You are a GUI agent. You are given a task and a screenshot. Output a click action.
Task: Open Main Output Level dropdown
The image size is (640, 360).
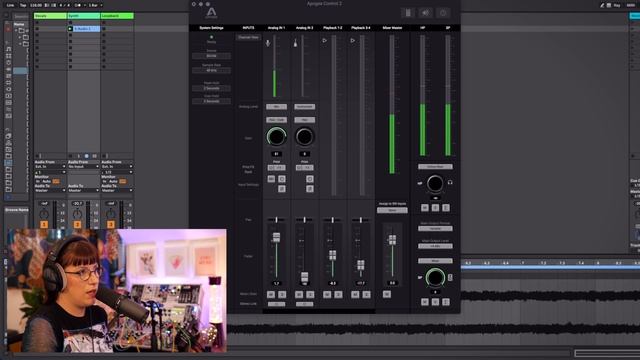(x=435, y=246)
